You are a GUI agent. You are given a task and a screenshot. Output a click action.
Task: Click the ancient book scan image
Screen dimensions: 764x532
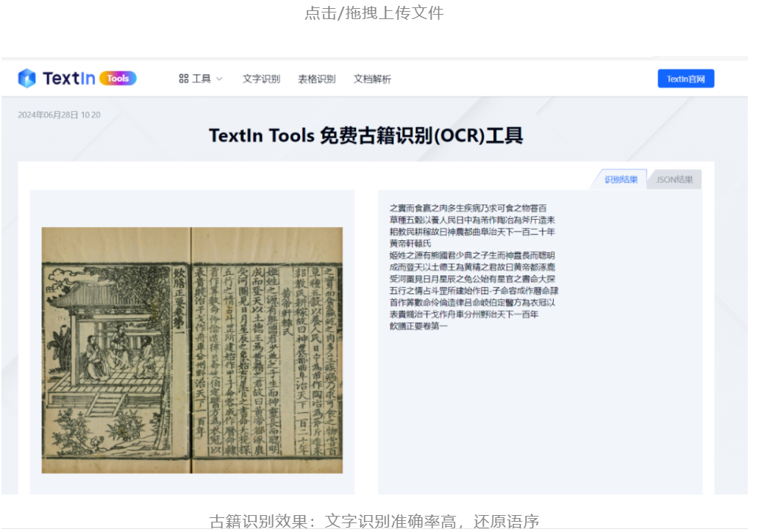pyautogui.click(x=192, y=350)
